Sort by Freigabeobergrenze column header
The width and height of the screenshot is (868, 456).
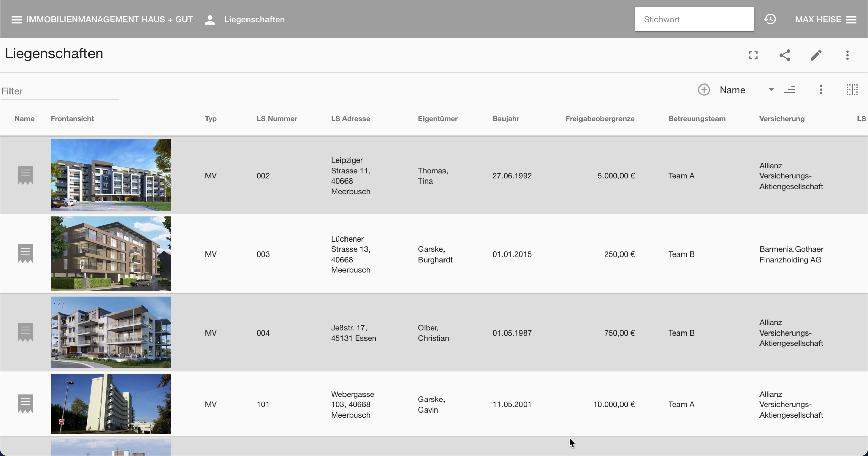(600, 119)
